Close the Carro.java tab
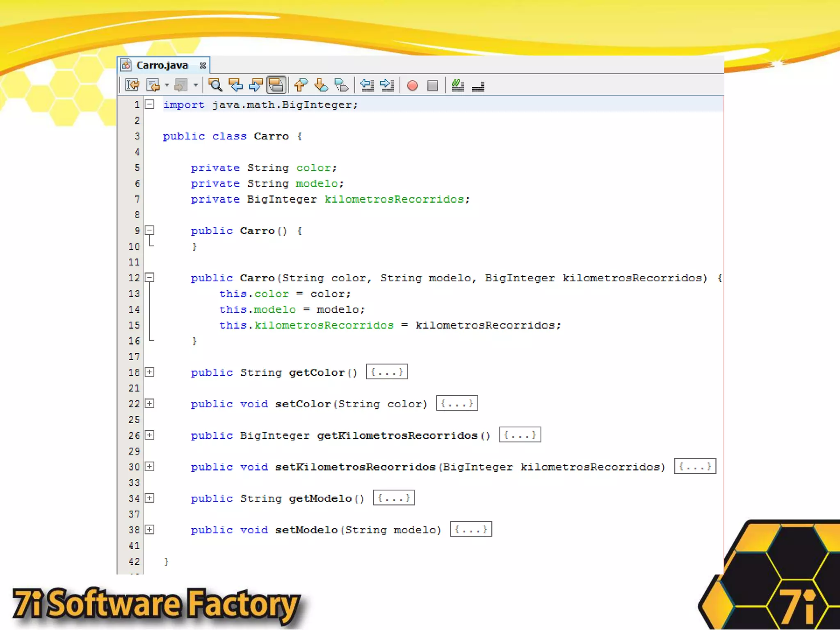 202,66
